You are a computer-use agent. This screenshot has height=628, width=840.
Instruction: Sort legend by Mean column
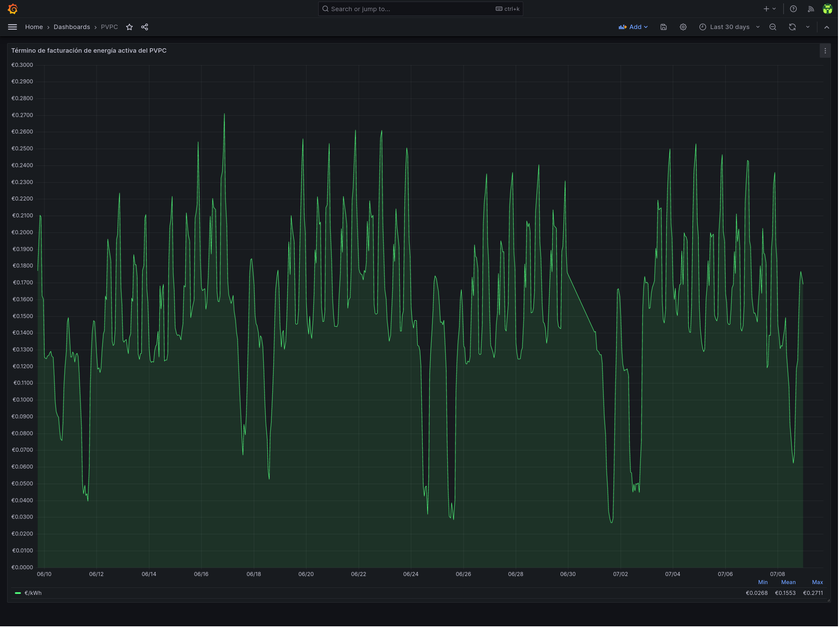(788, 582)
